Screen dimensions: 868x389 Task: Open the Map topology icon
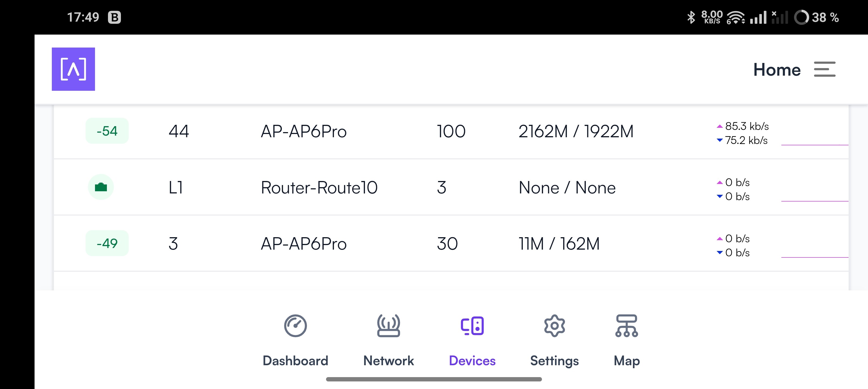(x=626, y=326)
